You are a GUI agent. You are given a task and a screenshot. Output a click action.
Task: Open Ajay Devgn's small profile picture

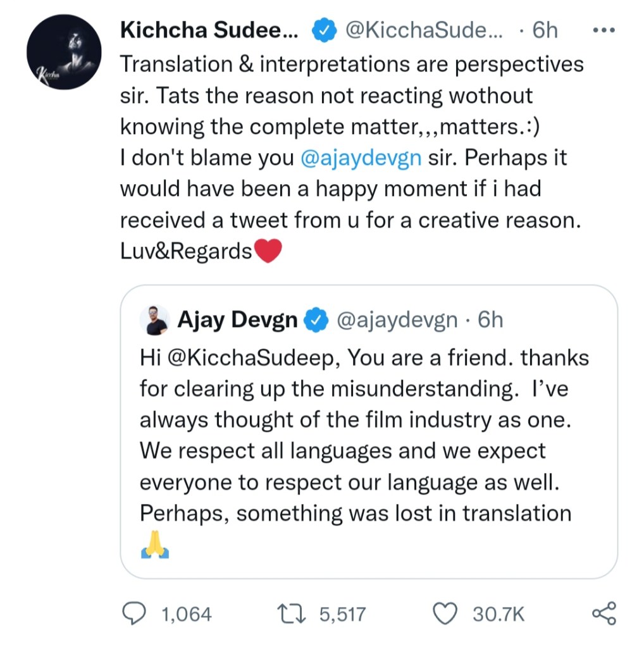(154, 320)
